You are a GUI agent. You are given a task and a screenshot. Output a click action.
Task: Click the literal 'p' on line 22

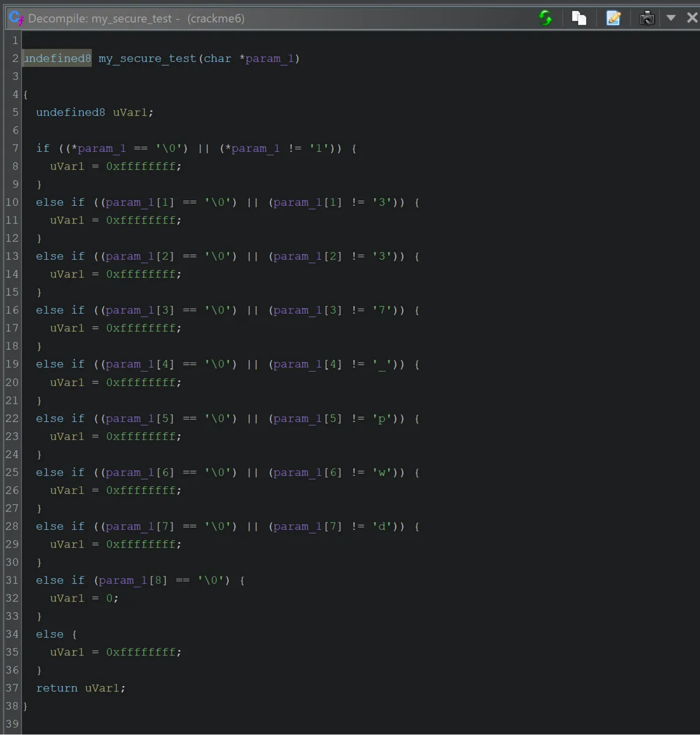click(x=382, y=418)
